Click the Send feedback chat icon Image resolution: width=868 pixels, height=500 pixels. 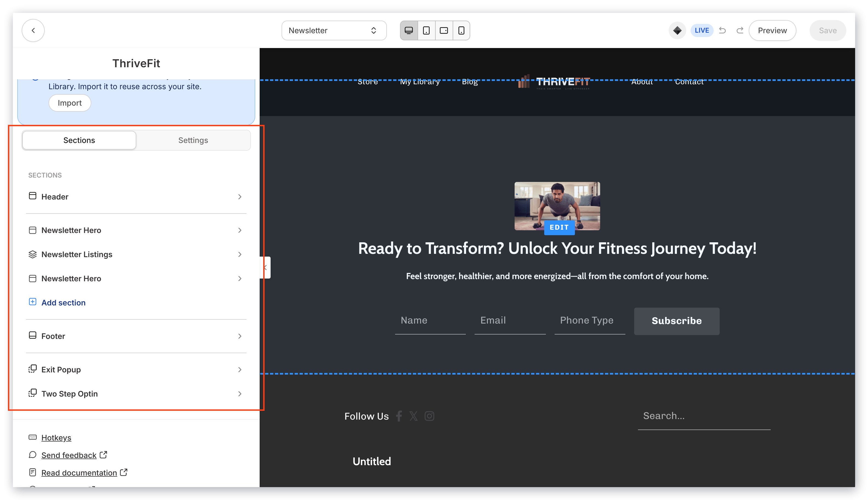click(33, 455)
